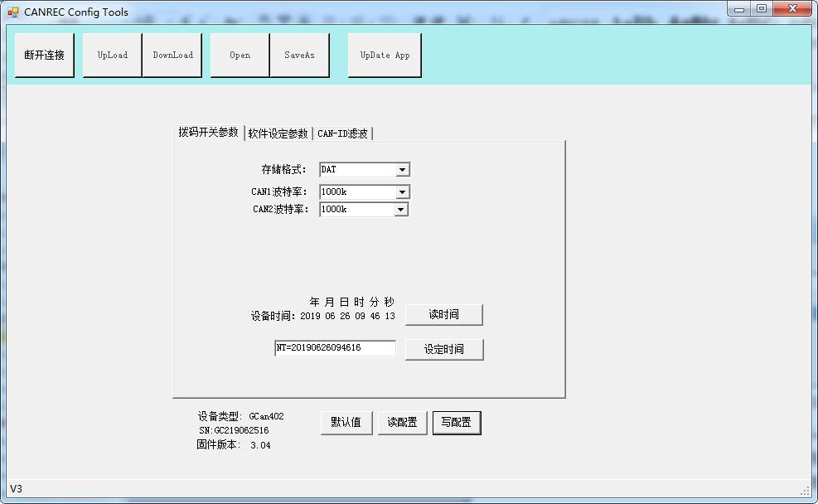This screenshot has width=818, height=504.
Task: Click the 断开连接 disconnect button
Action: pyautogui.click(x=45, y=56)
